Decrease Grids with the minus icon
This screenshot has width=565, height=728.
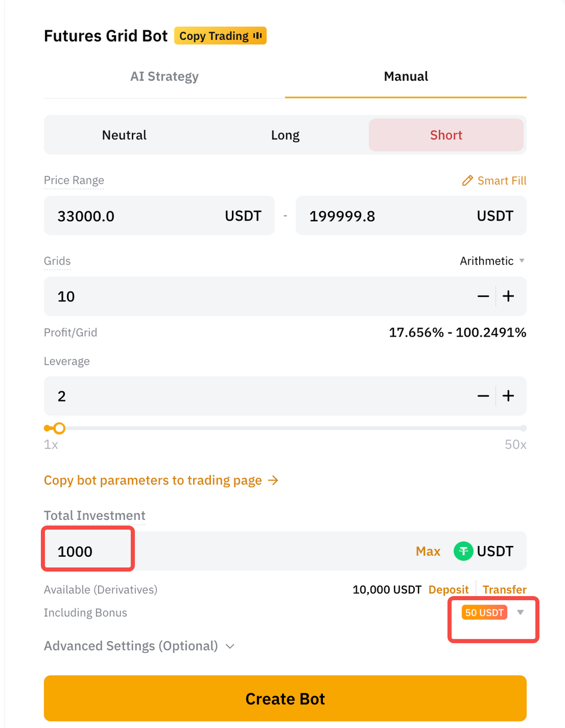483,296
